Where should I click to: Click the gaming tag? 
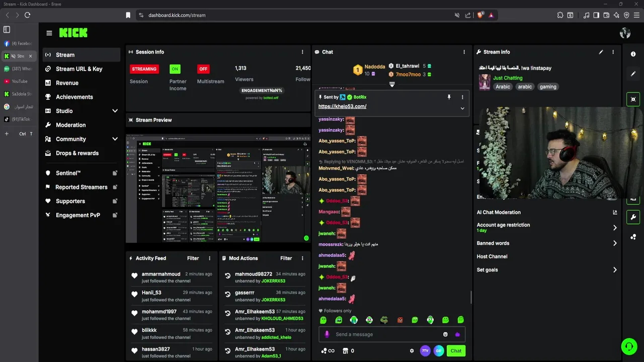pos(548,86)
